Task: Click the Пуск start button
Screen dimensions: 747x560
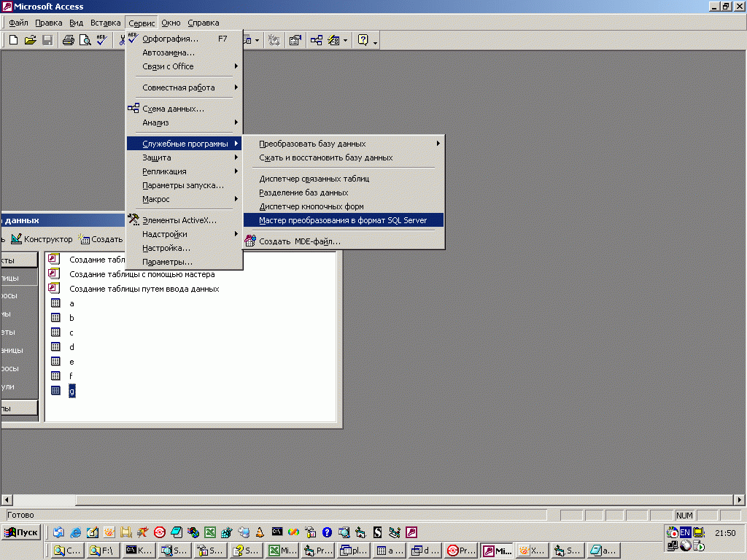Action: point(21,532)
